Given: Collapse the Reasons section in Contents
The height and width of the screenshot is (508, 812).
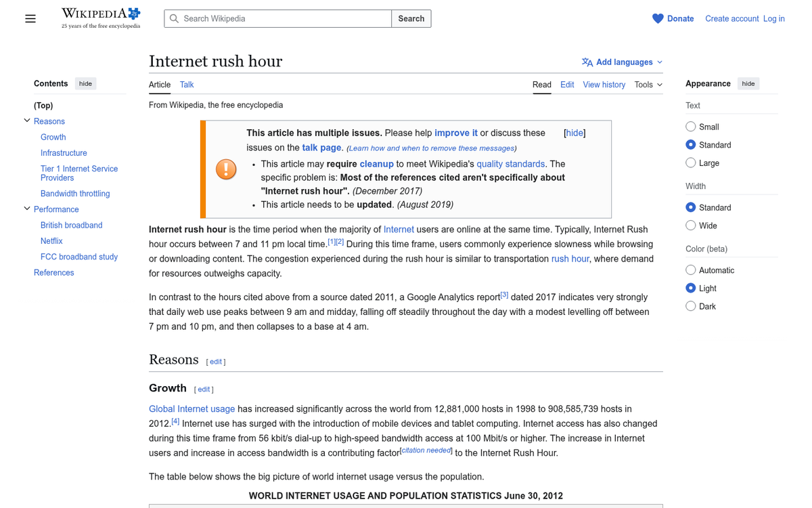Looking at the screenshot, I should (26, 121).
